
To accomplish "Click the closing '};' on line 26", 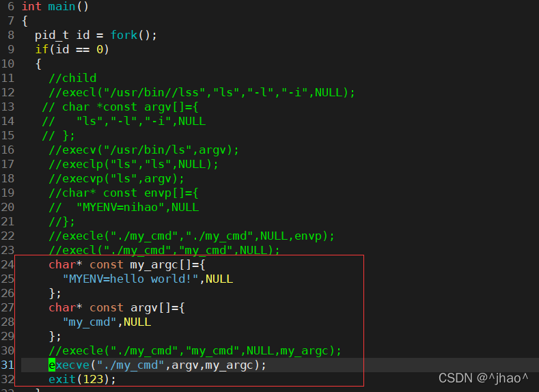I will (x=55, y=294).
